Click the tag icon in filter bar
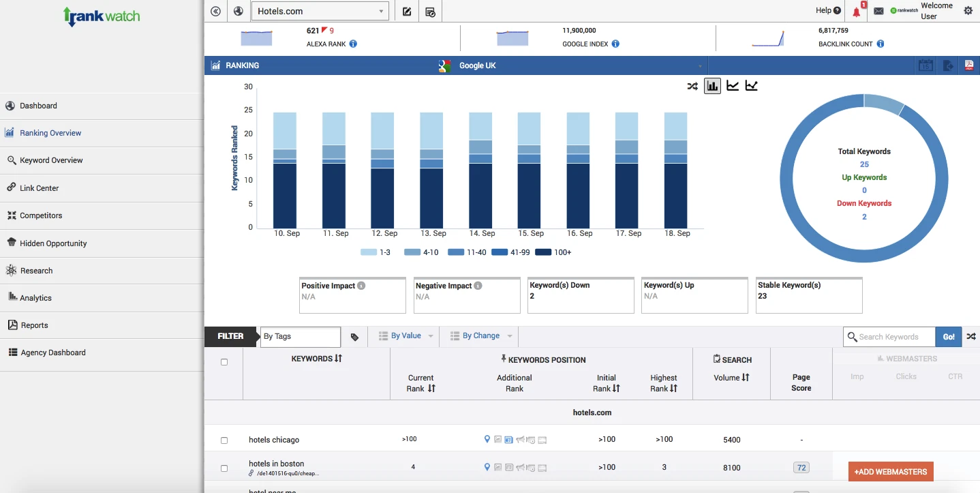 pos(354,337)
